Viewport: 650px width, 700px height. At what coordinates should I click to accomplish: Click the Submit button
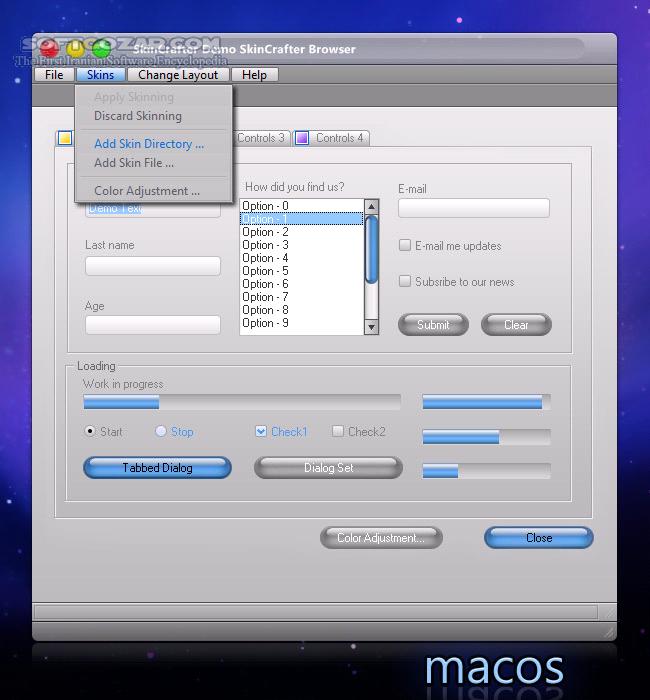coord(433,325)
